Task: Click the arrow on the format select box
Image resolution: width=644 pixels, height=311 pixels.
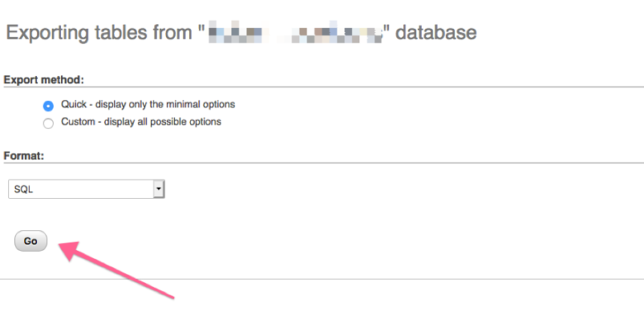Action: 159,189
